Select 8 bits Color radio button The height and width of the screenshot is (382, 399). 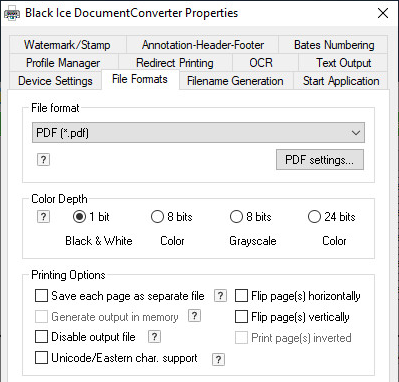(157, 217)
